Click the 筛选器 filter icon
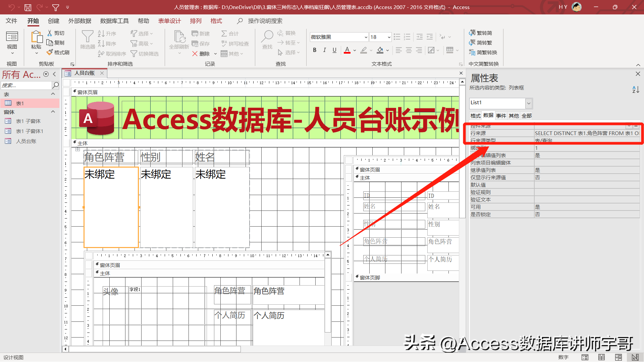The height and width of the screenshot is (362, 644). [x=88, y=36]
